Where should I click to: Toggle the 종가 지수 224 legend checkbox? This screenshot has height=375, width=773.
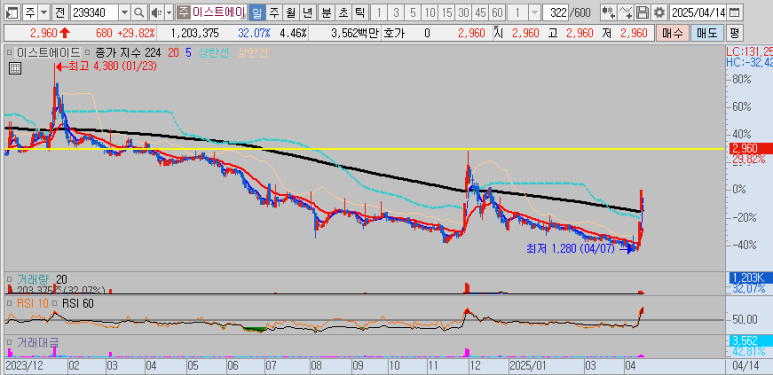87,52
